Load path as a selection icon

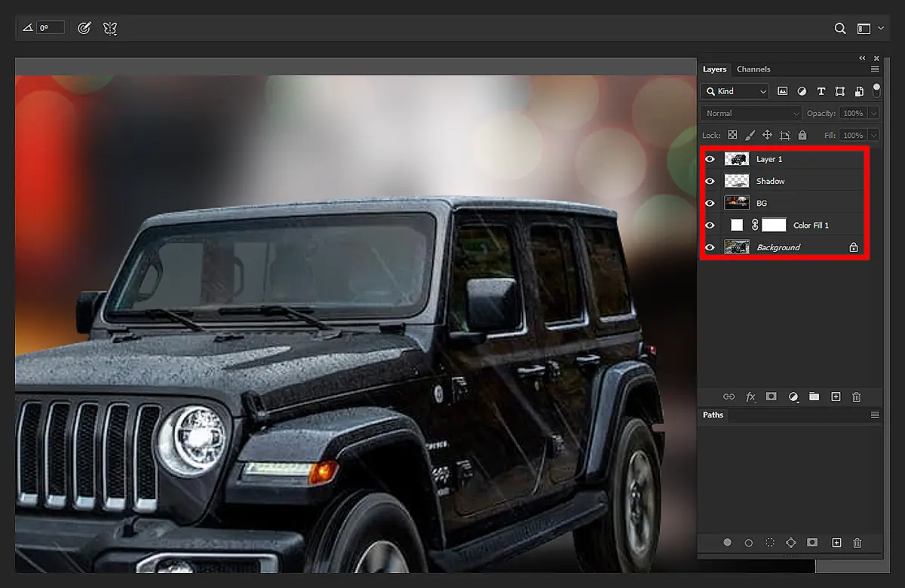(770, 543)
